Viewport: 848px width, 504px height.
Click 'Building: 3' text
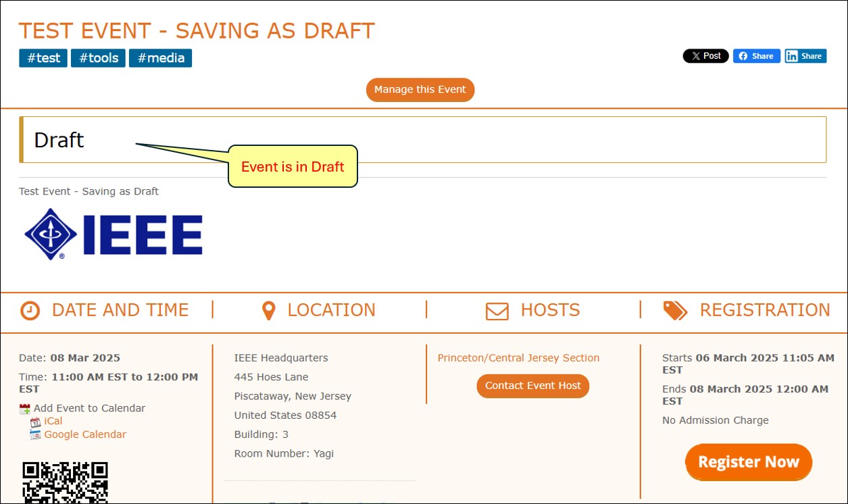[x=261, y=434]
